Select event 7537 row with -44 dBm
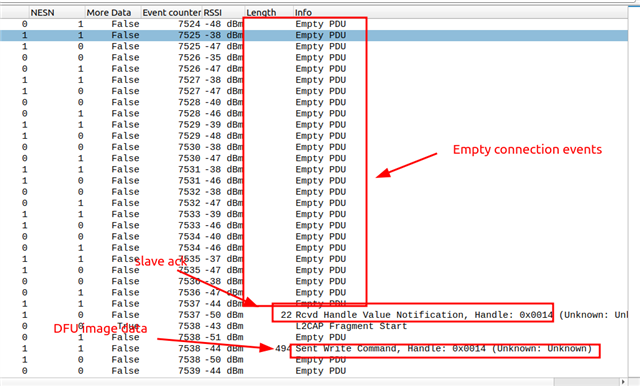 click(314, 304)
